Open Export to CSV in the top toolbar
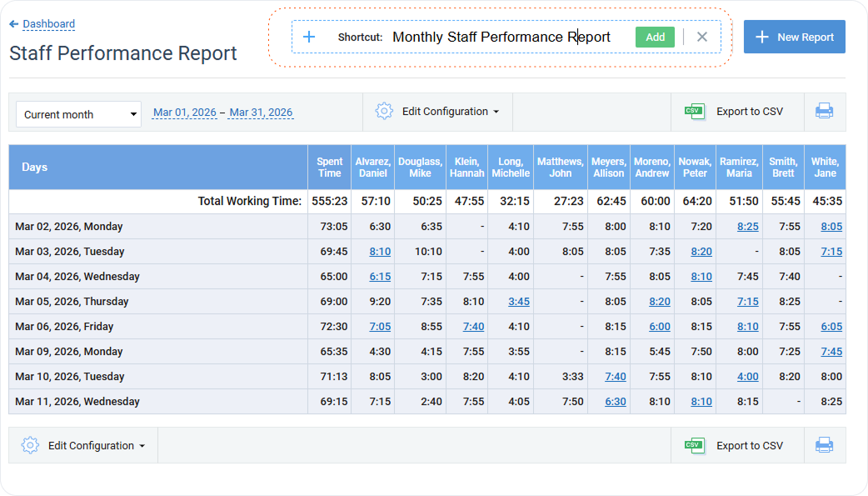868x496 pixels. point(737,111)
